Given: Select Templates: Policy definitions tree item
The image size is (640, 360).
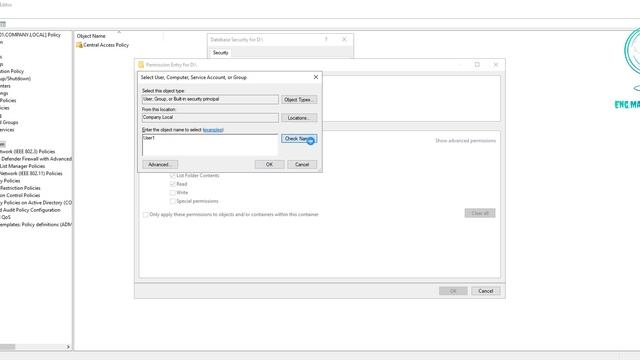Looking at the screenshot, I should (36, 224).
